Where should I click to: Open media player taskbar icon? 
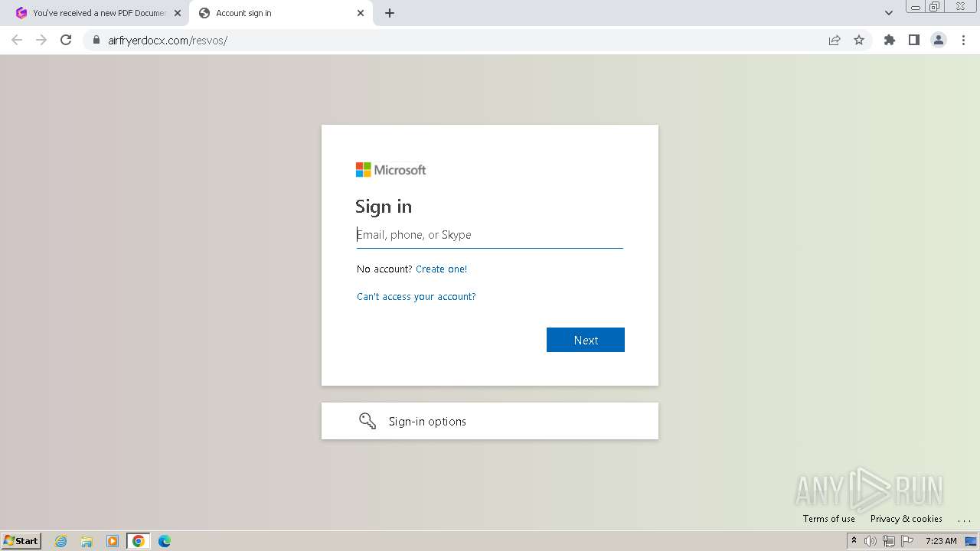113,541
